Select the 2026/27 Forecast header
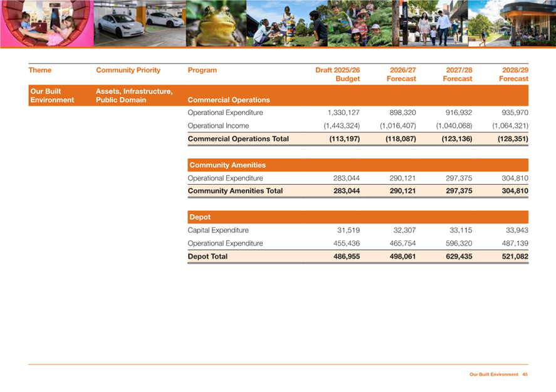 pyautogui.click(x=401, y=75)
